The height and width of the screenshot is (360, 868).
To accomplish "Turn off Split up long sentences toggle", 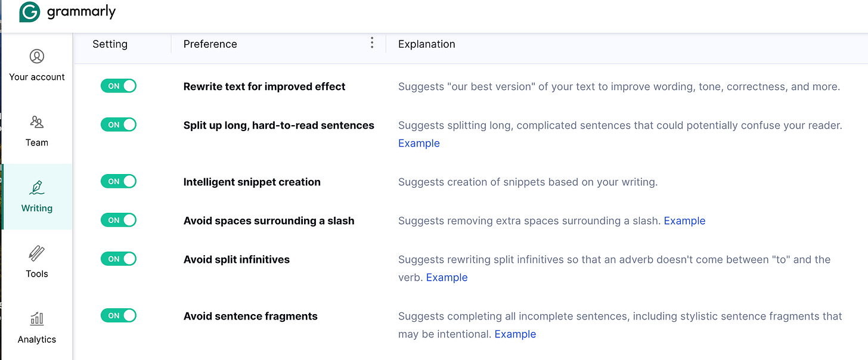I will pos(119,125).
